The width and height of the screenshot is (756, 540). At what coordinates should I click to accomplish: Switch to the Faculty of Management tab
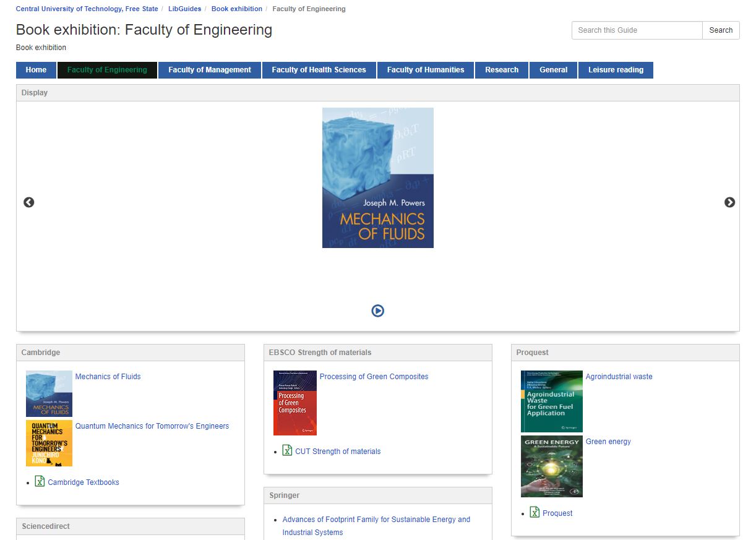pos(210,70)
